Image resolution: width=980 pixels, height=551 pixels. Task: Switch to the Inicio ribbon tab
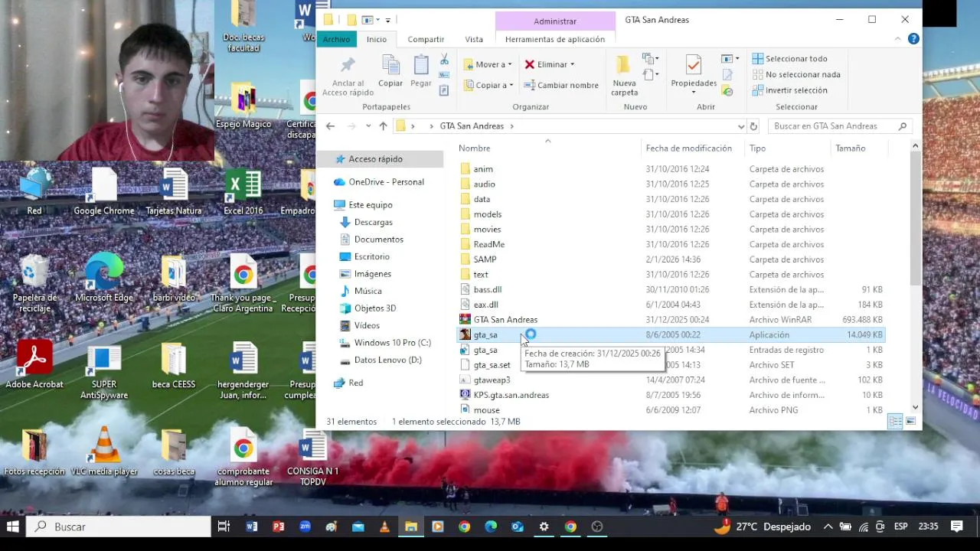[x=377, y=39]
